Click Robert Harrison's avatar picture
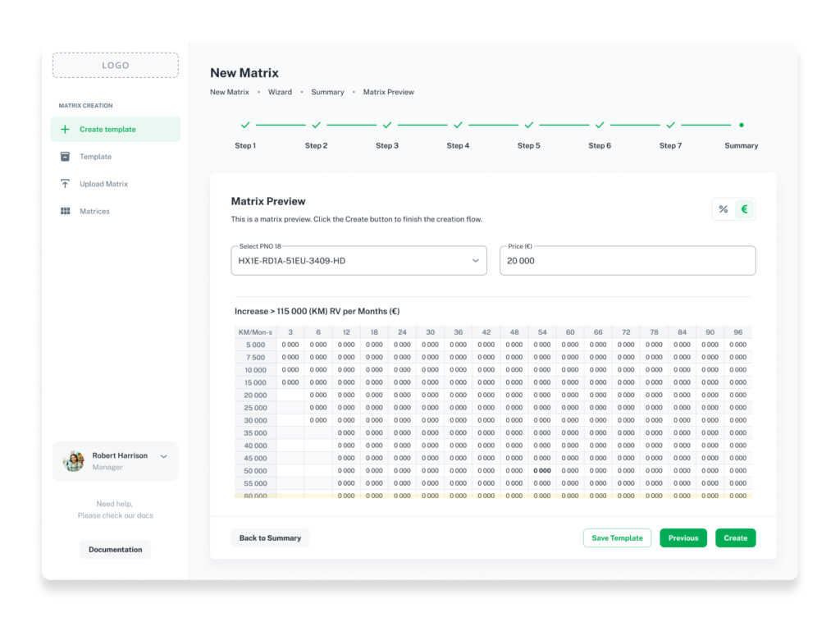 pyautogui.click(x=73, y=461)
